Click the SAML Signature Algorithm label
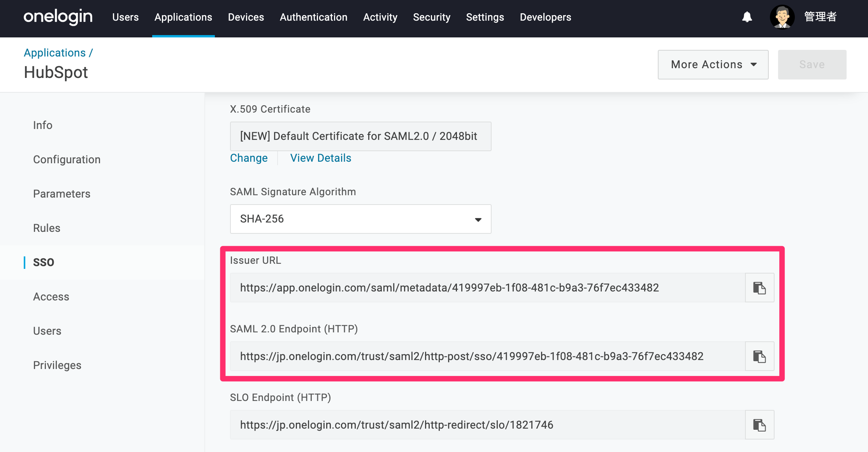The height and width of the screenshot is (452, 868). point(293,192)
